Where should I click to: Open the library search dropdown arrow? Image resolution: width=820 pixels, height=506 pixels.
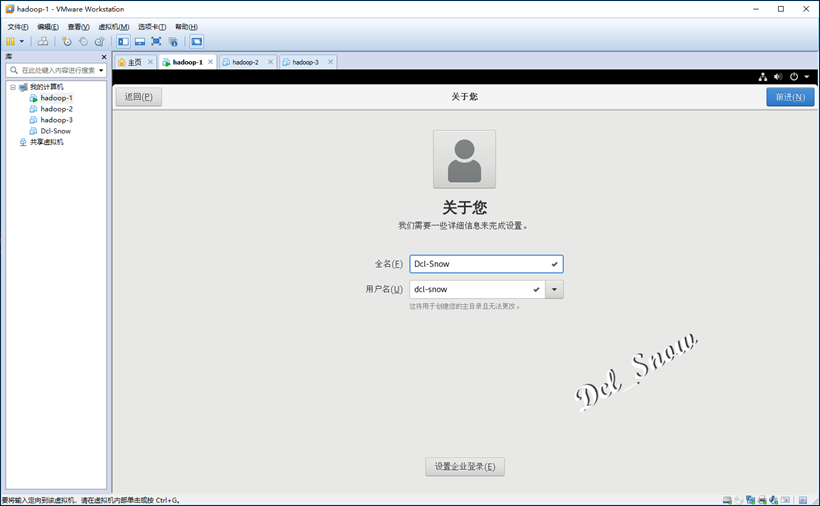[x=101, y=70]
